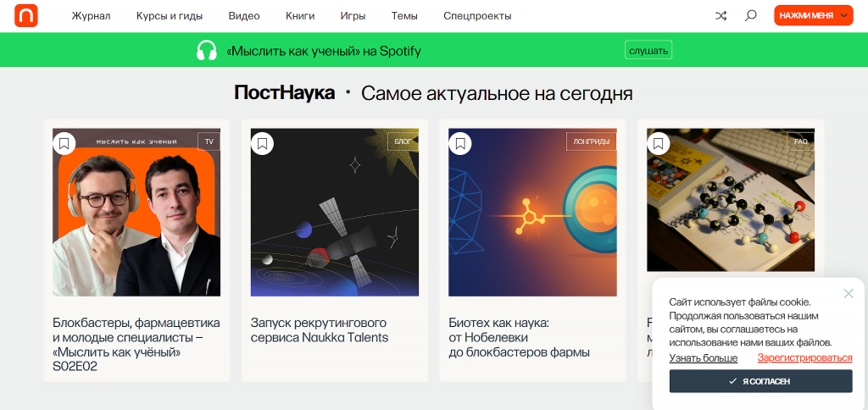Click the «слушать» button in Spotify banner
The width and height of the screenshot is (868, 410).
(648, 50)
